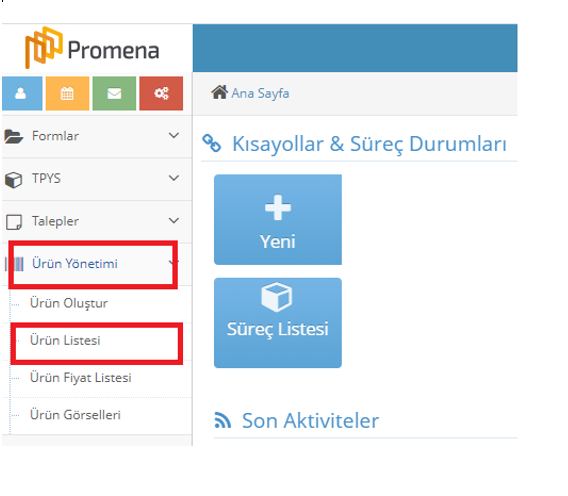The width and height of the screenshot is (568, 496).
Task: Open the blue user profile icon
Action: 22,93
